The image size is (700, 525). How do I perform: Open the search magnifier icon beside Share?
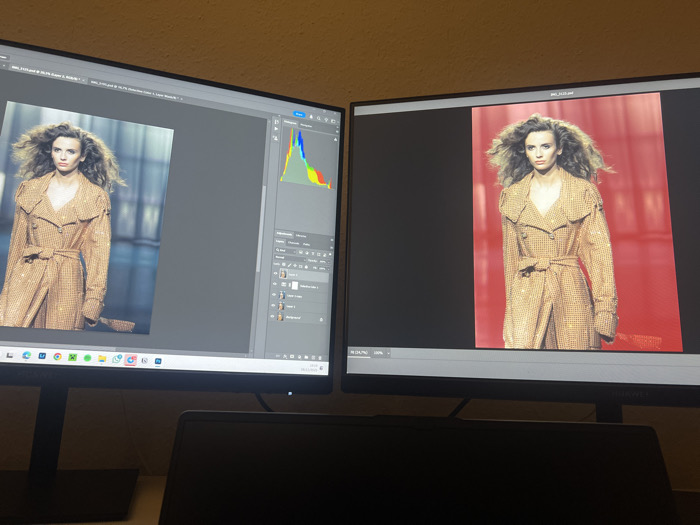tap(318, 118)
